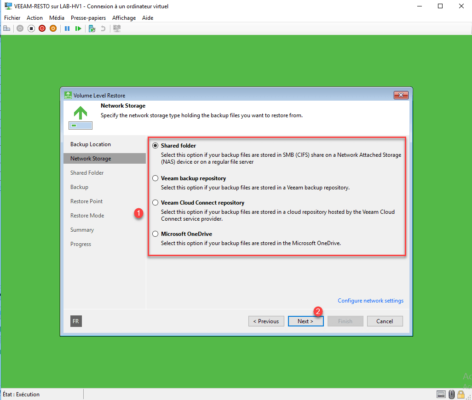
Task: Click the Backup wizard step
Action: [x=79, y=187]
